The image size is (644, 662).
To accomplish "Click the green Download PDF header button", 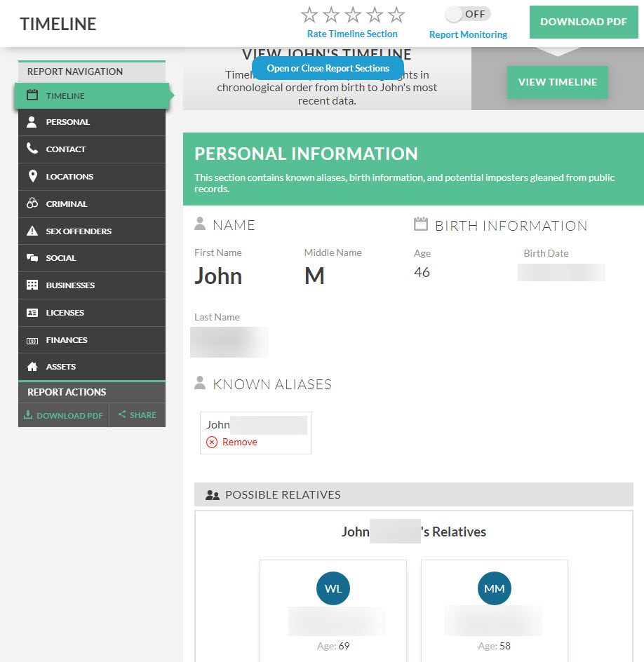I will (584, 22).
